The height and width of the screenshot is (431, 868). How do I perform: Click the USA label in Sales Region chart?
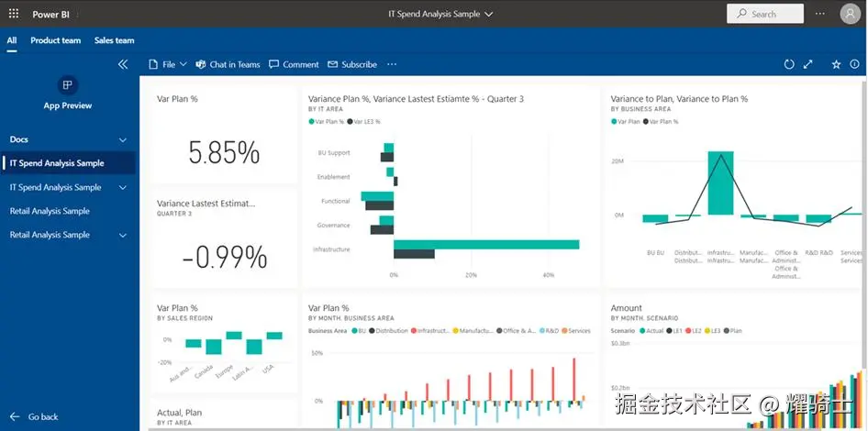point(268,369)
